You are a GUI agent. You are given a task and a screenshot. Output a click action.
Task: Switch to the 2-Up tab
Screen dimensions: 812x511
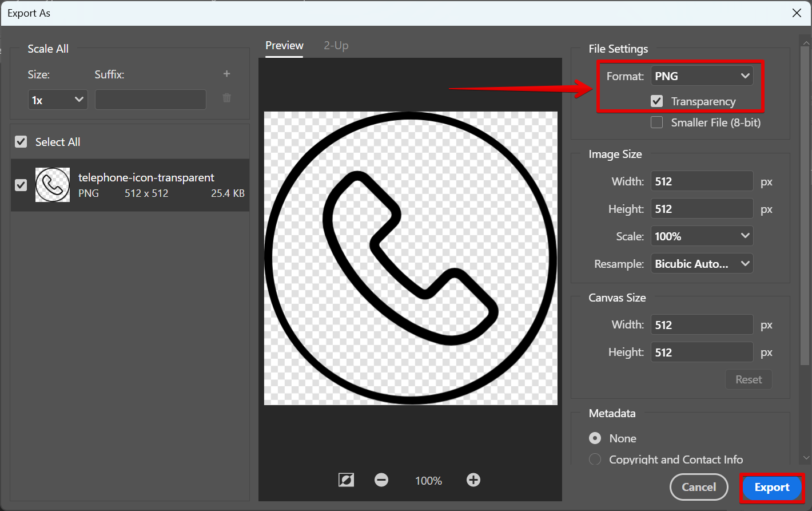336,46
